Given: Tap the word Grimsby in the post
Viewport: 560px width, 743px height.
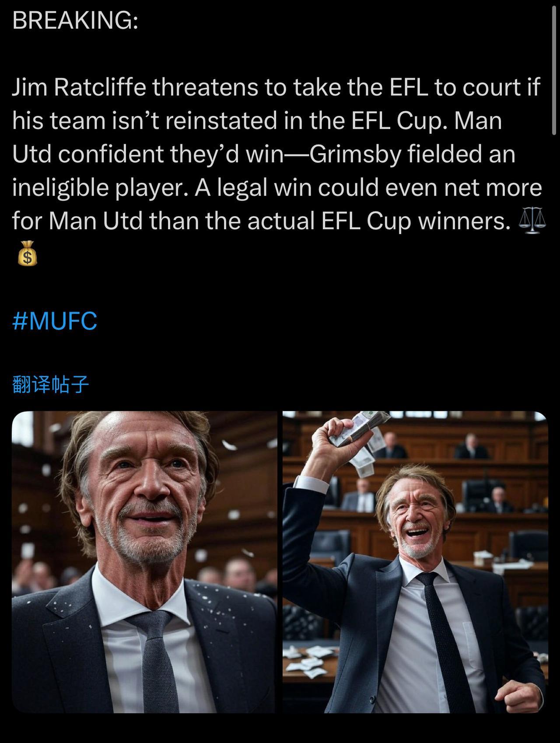Looking at the screenshot, I should point(355,154).
